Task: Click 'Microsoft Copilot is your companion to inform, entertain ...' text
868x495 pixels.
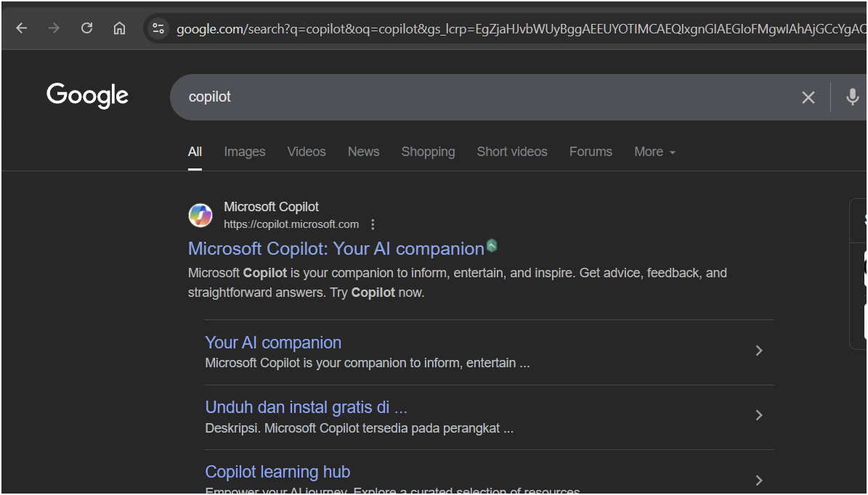Action: (x=368, y=364)
